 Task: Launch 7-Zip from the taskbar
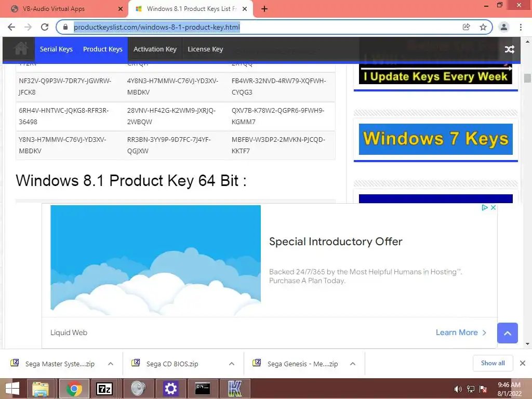click(x=104, y=389)
